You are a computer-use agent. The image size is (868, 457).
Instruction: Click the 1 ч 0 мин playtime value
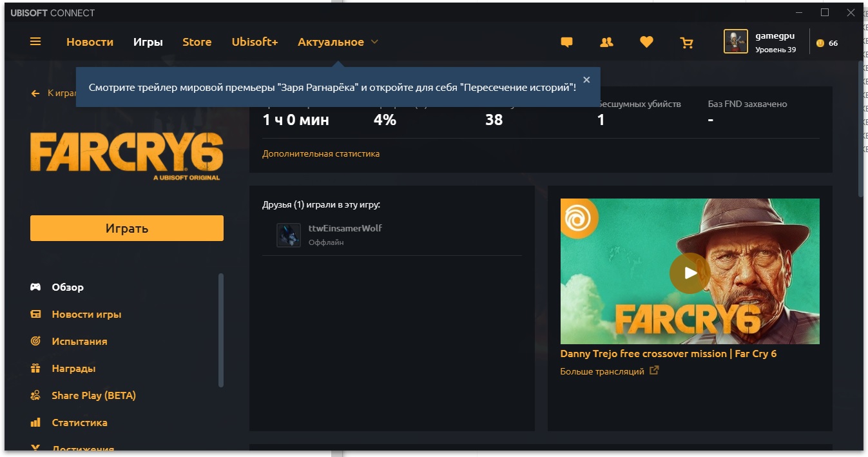click(x=296, y=120)
